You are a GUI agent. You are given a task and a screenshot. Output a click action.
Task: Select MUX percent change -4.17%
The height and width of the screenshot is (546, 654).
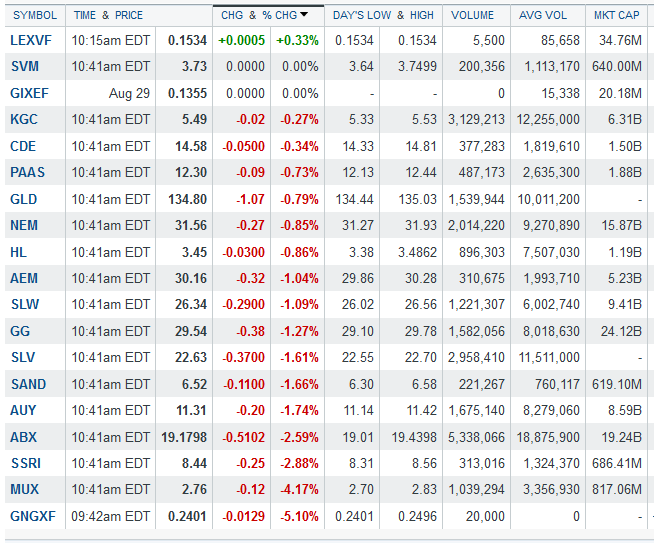pyautogui.click(x=299, y=489)
